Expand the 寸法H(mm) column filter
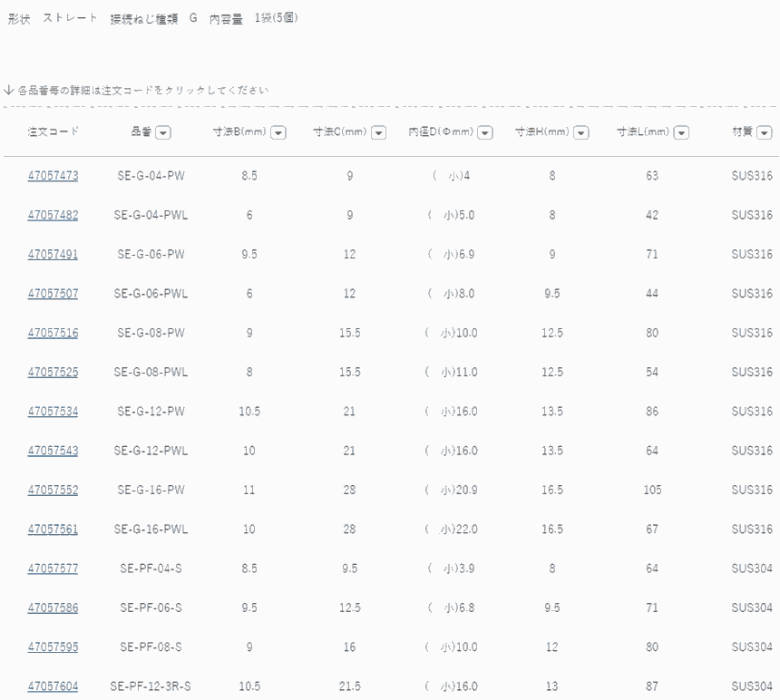 coord(581,133)
